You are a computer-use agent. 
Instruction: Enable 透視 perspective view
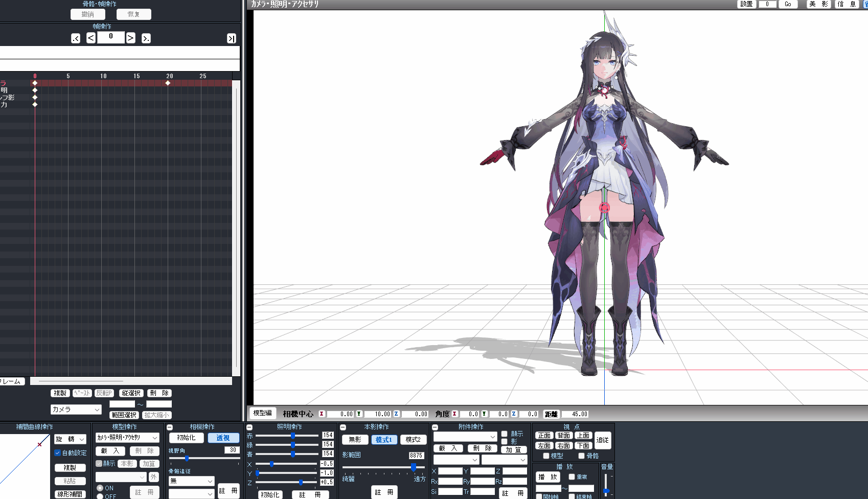tap(223, 438)
